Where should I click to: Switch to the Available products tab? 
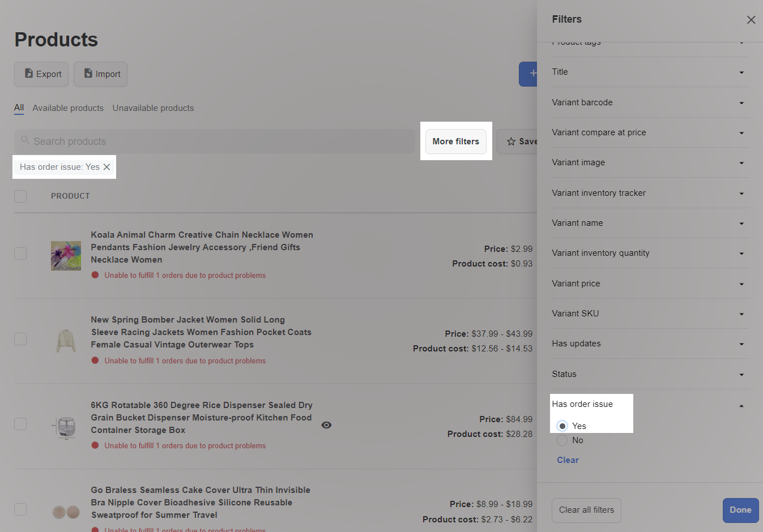(x=68, y=108)
